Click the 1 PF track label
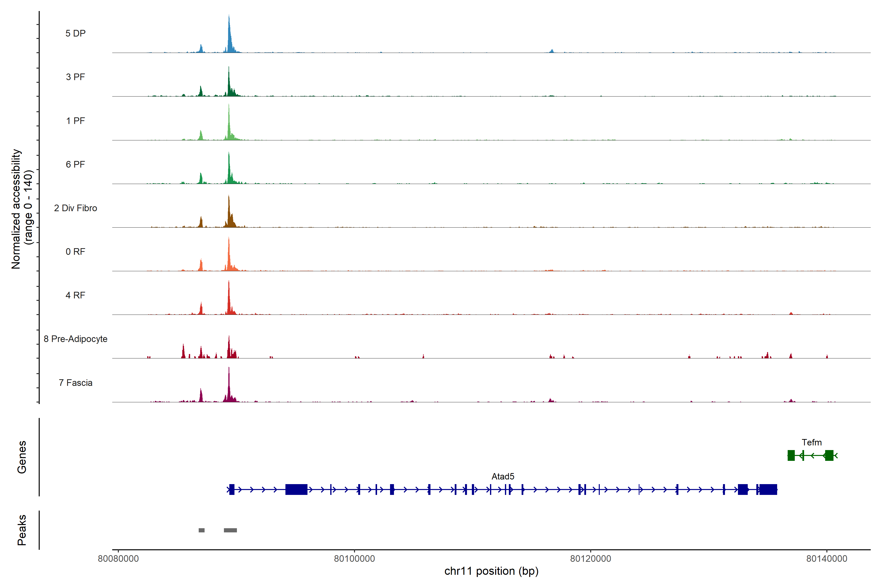Screen dimensions: 882x588 75,121
